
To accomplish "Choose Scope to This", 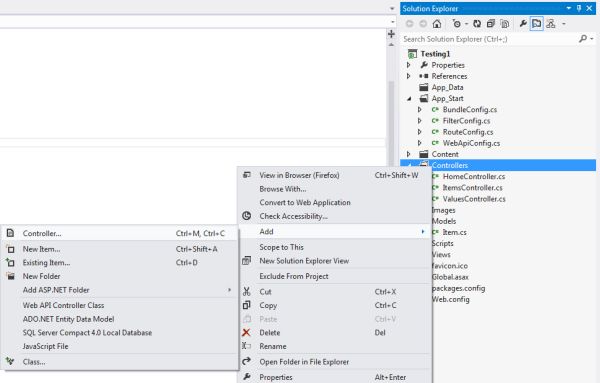I will 335,247.
